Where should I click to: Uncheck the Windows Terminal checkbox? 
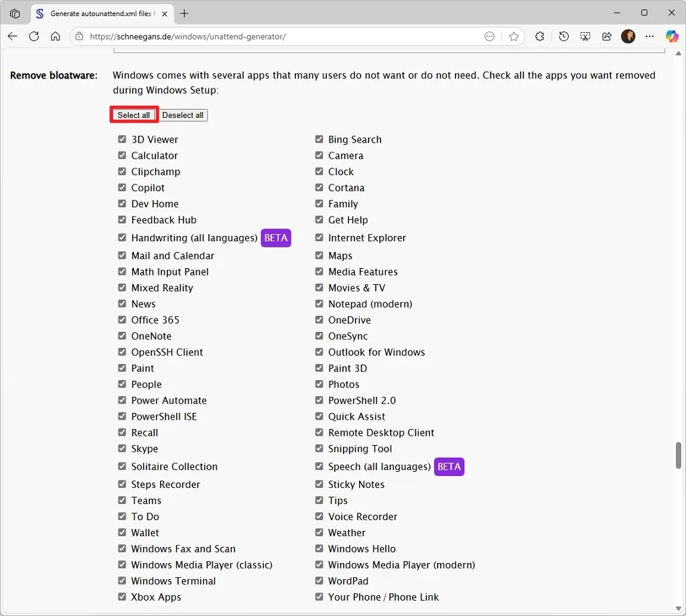coord(122,580)
